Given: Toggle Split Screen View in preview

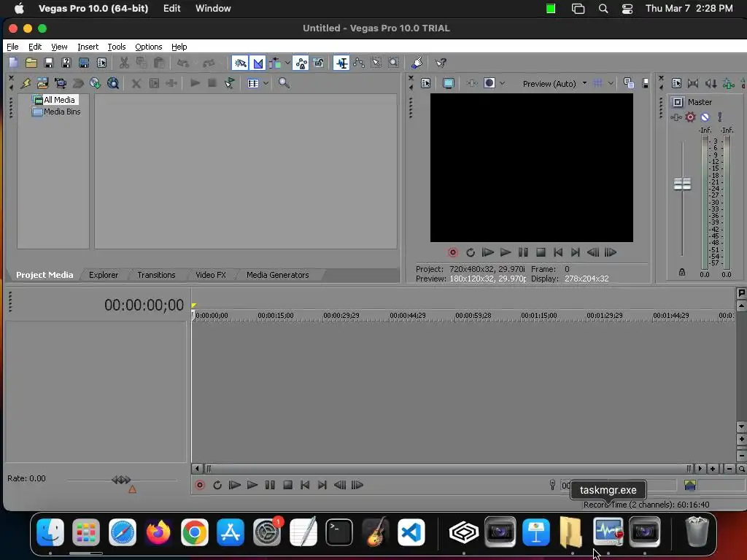Looking at the screenshot, I should (489, 83).
